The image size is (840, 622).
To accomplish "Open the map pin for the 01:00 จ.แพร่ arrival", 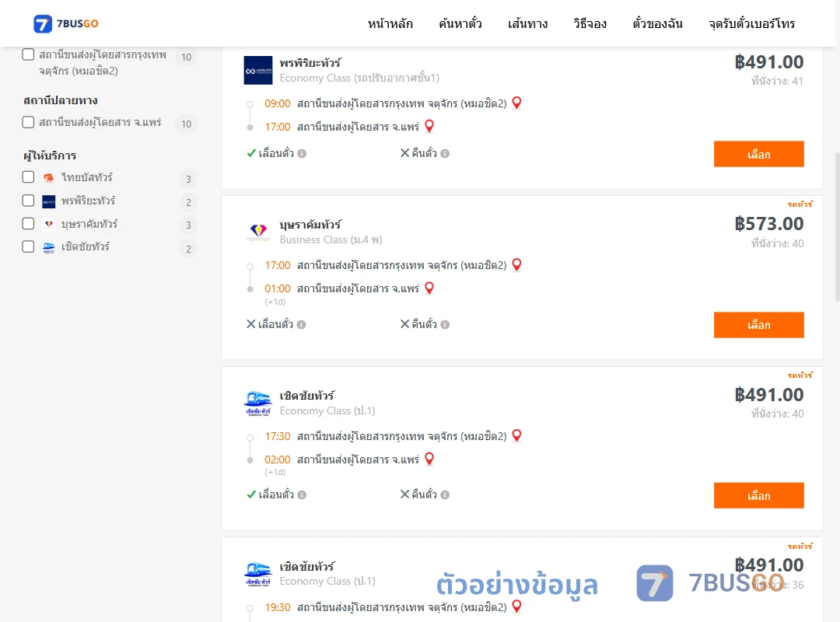I will click(x=429, y=288).
